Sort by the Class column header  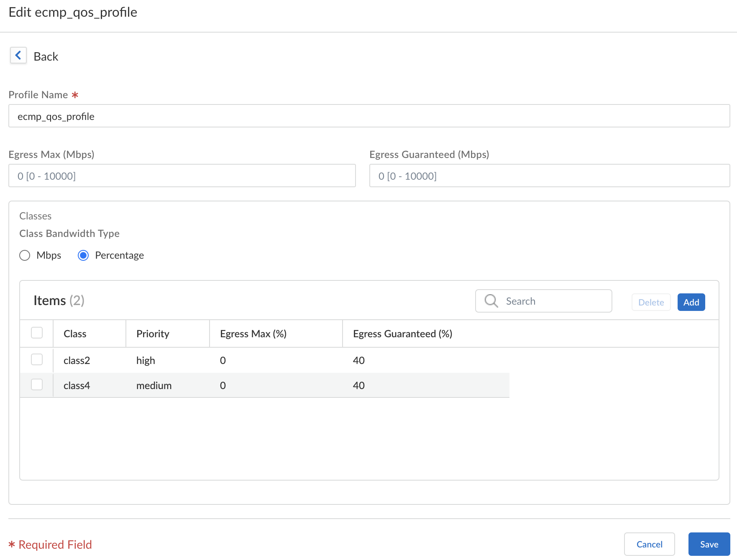pos(75,334)
